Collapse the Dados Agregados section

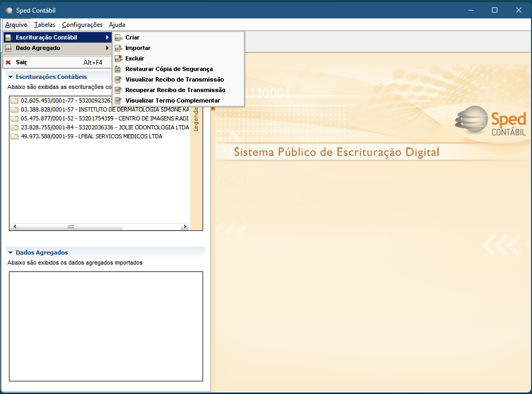11,252
